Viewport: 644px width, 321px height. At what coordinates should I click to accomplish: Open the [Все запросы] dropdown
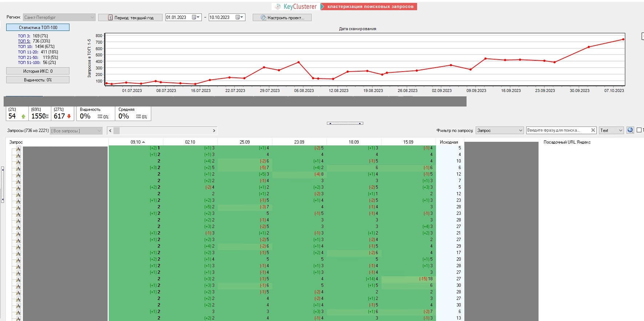pyautogui.click(x=76, y=131)
